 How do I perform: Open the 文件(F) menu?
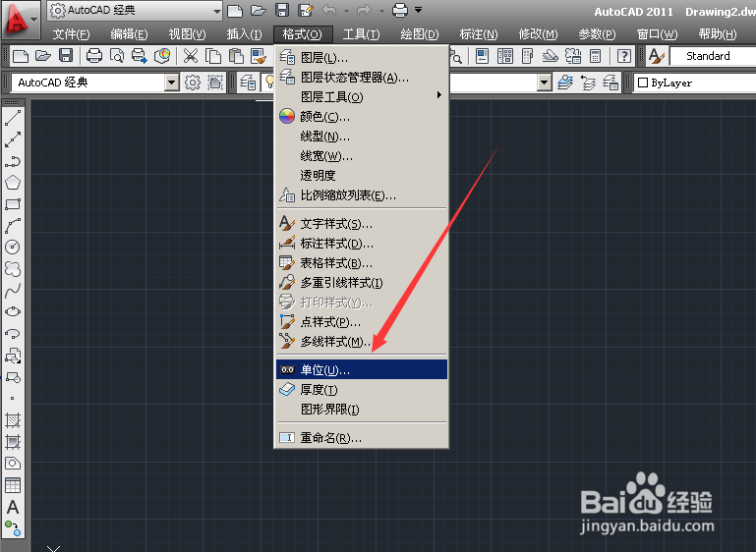71,34
